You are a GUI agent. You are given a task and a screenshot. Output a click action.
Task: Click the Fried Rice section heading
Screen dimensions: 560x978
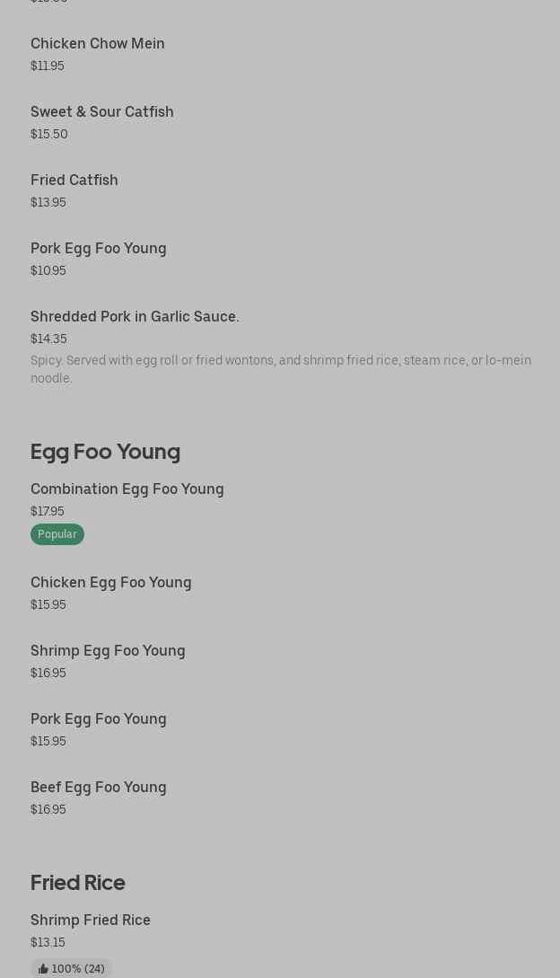[x=78, y=882]
